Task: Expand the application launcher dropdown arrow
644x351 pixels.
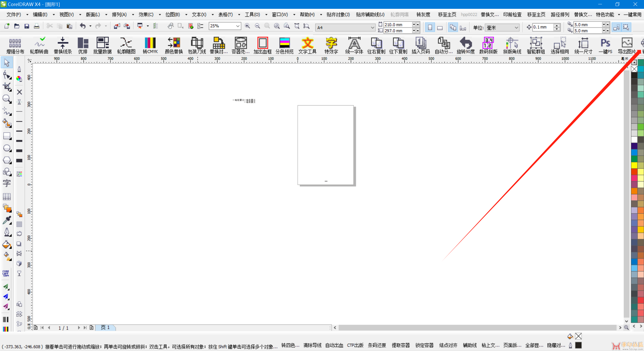Action: [148, 26]
